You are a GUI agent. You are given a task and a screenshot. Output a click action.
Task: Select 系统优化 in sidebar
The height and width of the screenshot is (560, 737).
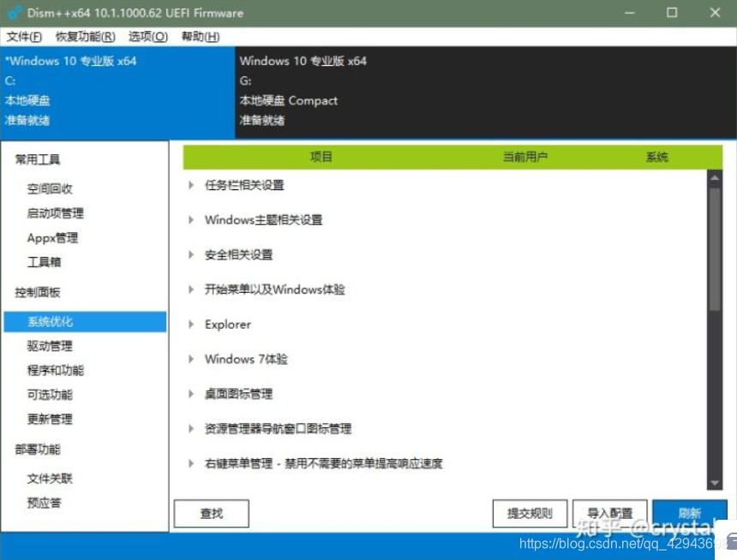[85, 322]
